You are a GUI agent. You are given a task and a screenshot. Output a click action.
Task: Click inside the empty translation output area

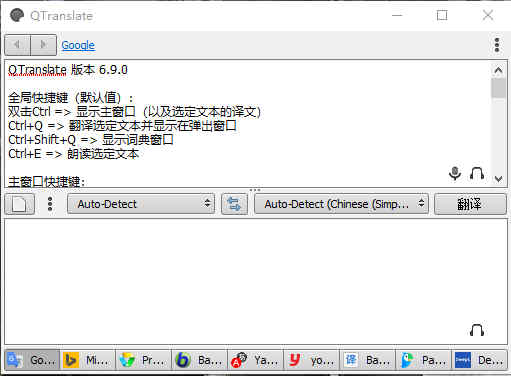point(256,282)
